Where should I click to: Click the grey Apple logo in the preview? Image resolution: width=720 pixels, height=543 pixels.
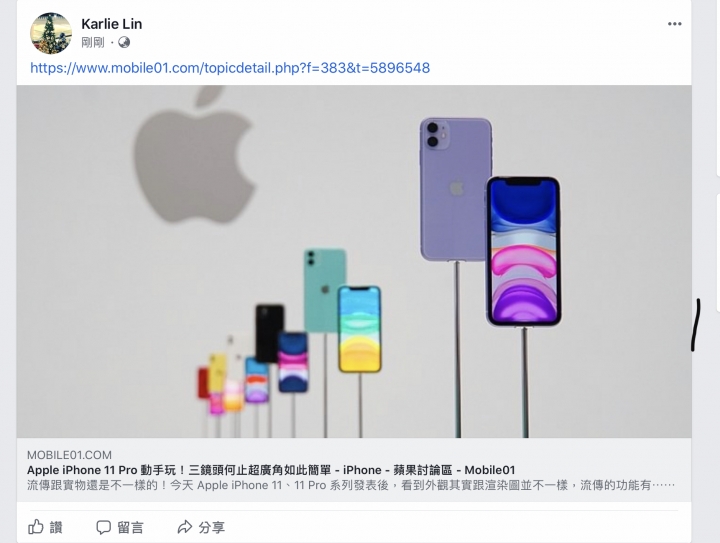193,155
